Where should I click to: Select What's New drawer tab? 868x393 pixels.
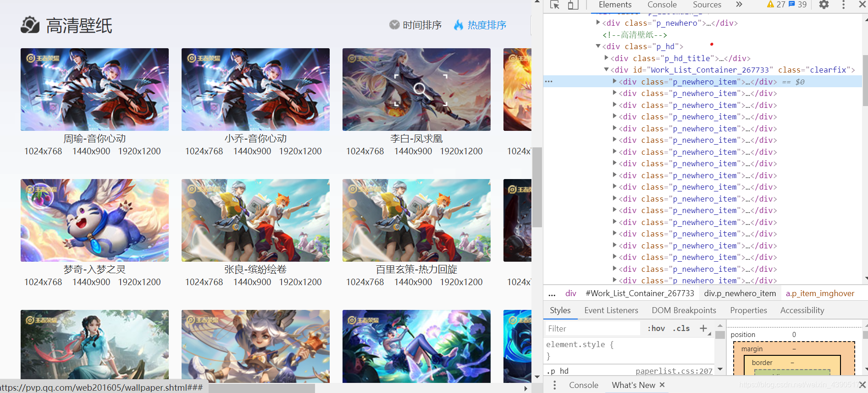(x=633, y=385)
